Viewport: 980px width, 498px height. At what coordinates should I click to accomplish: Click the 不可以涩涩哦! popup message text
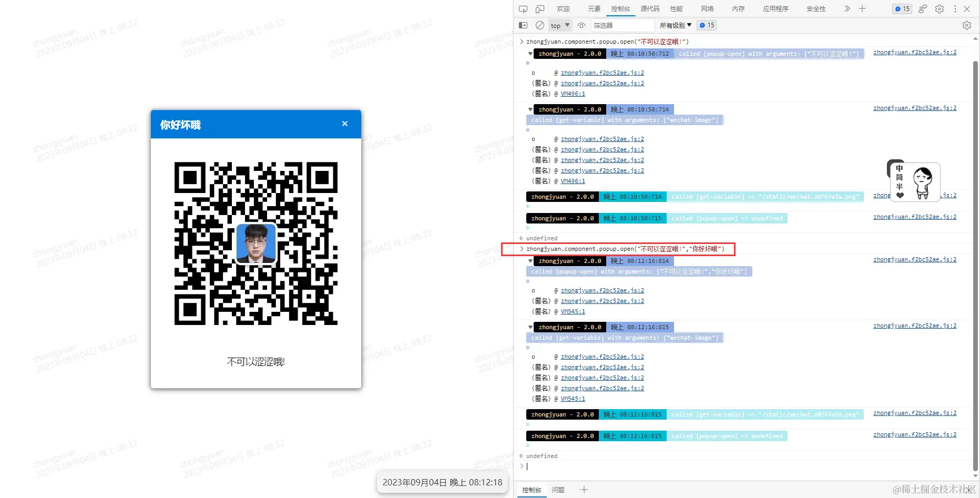(x=256, y=362)
